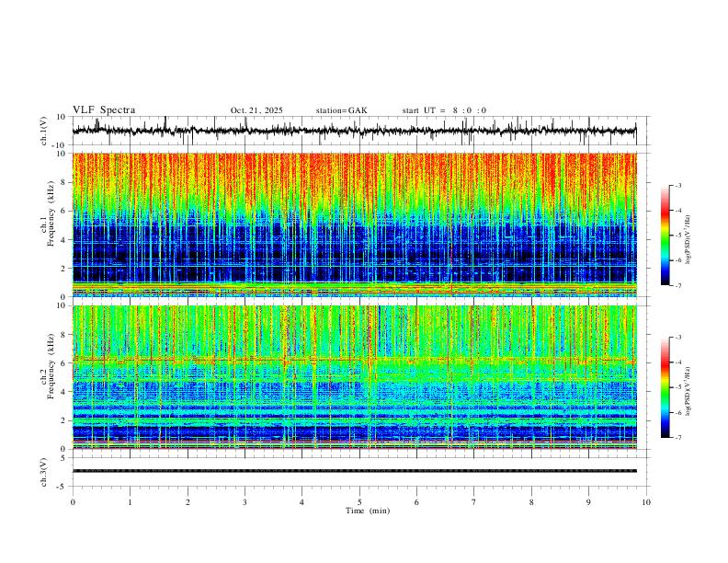Click the 'Time (min)' axis label
The height and width of the screenshot is (563, 728).
[x=368, y=511]
